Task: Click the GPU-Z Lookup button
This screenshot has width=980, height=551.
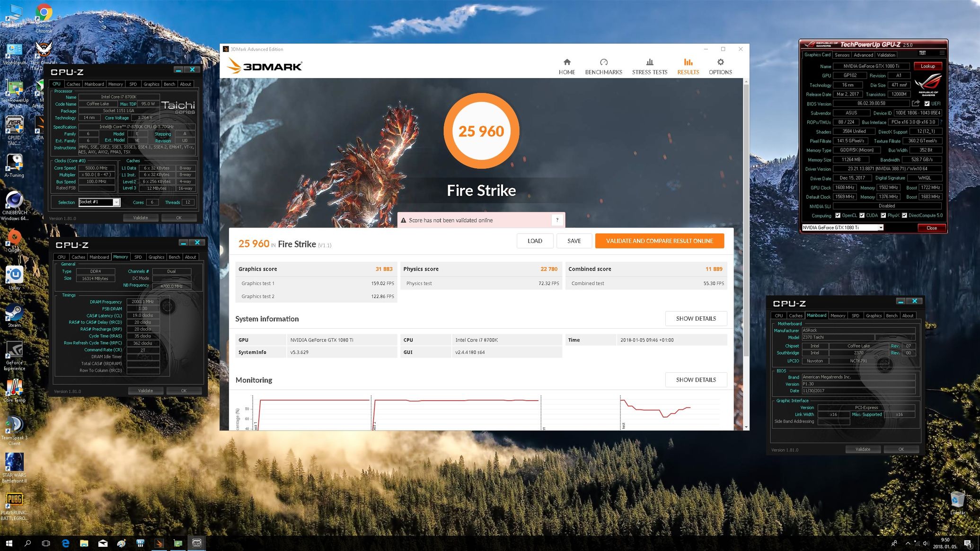Action: coord(927,66)
